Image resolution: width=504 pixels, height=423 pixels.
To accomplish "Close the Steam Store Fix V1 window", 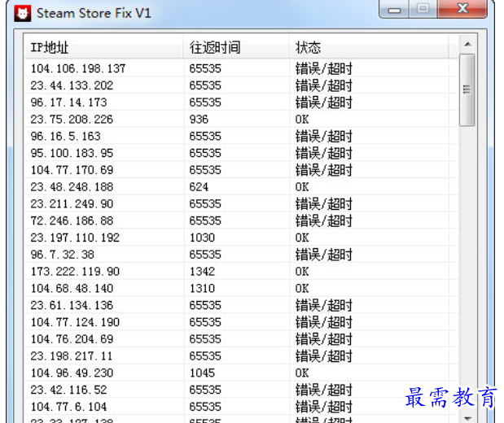I will [x=462, y=9].
